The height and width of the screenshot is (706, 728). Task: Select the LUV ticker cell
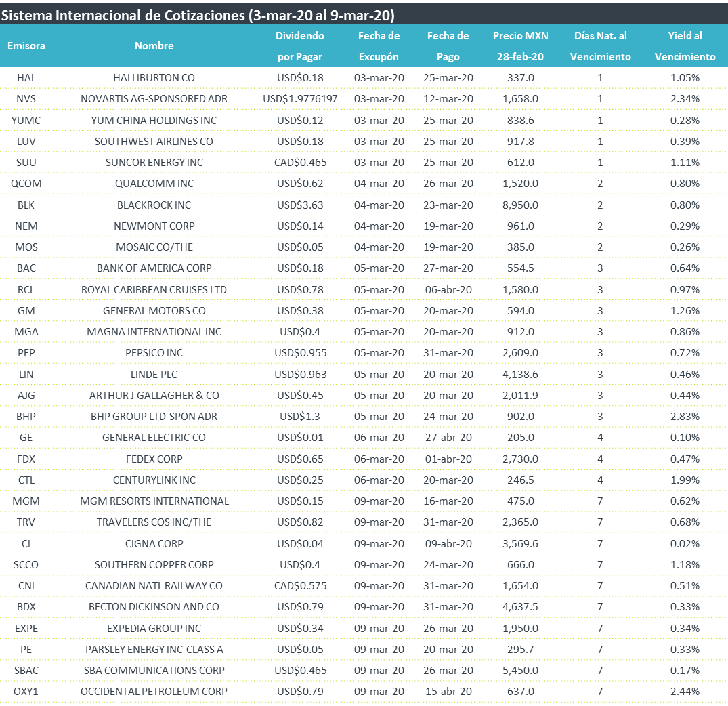click(x=26, y=141)
